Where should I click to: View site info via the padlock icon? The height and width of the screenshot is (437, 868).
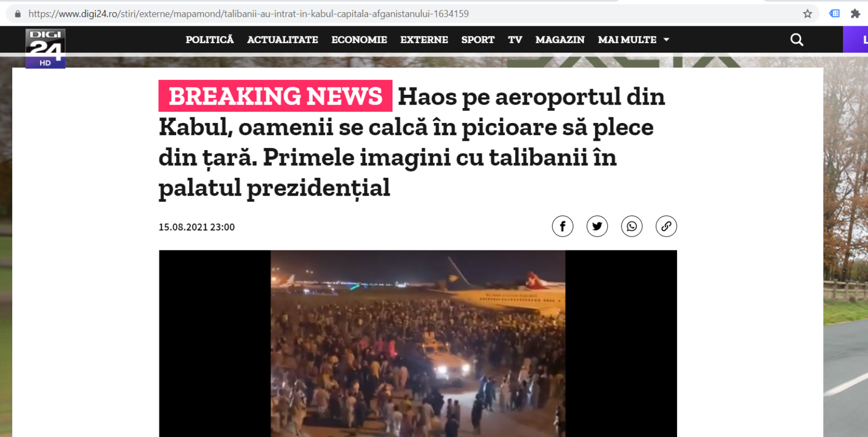point(18,14)
